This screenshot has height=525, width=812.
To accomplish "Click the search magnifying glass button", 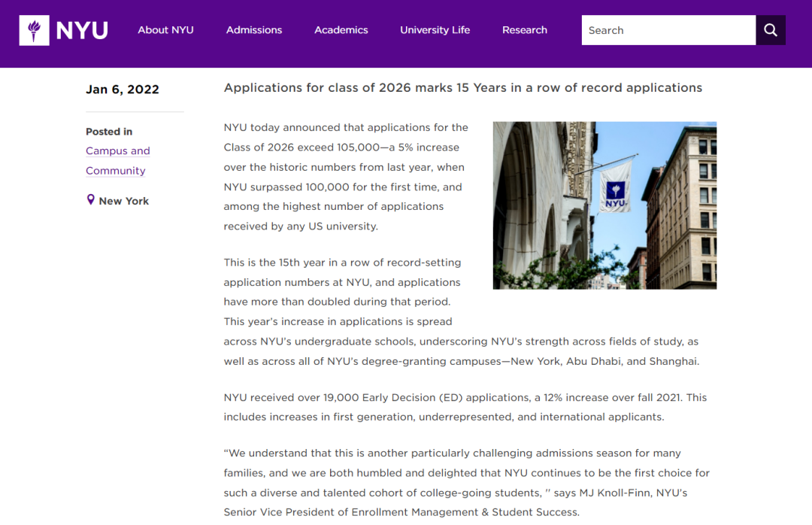I will [771, 30].
